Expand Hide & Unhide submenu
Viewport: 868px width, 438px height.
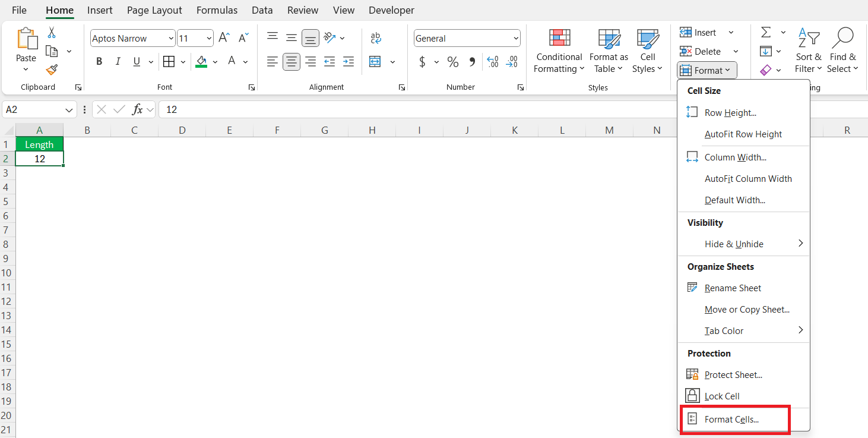pos(744,244)
